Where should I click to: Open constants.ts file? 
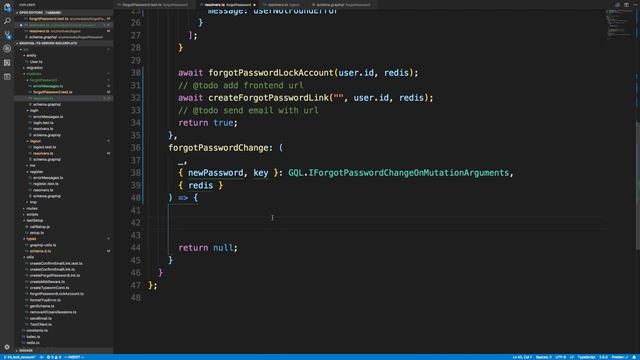coord(37,331)
